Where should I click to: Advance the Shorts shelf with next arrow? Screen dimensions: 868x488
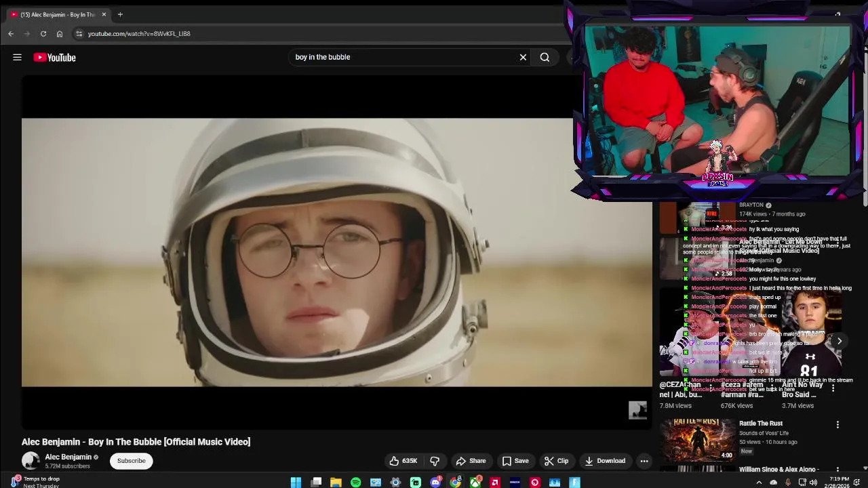[840, 341]
